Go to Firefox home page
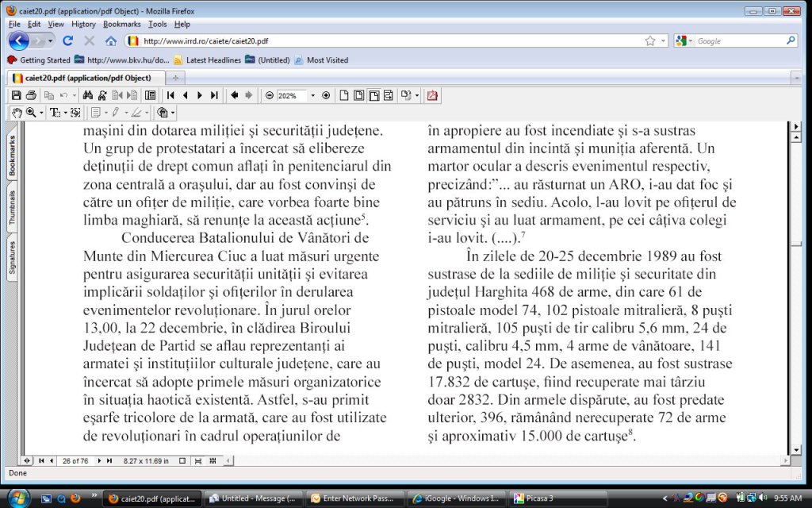The width and height of the screenshot is (812, 508). click(111, 40)
